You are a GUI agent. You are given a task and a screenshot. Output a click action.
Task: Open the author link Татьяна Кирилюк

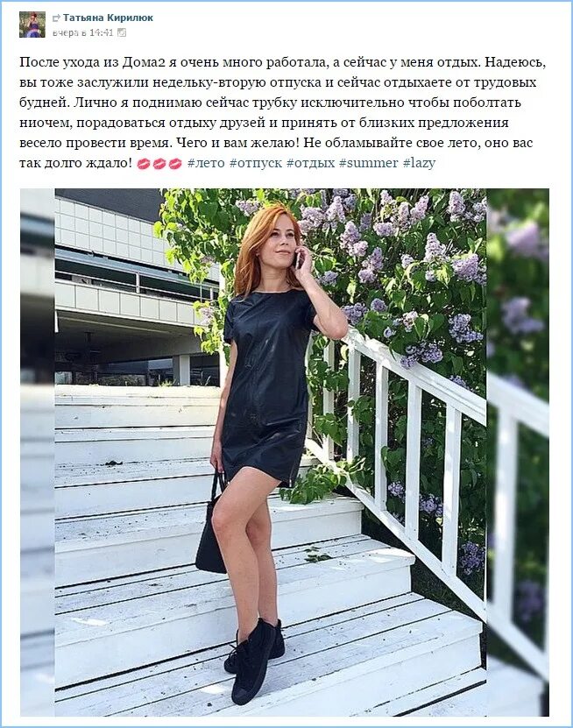108,18
